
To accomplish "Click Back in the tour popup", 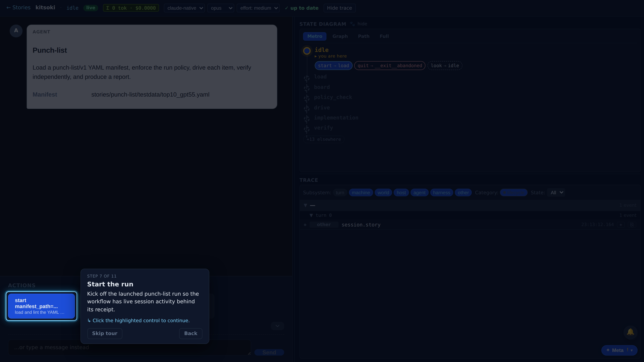I will [x=191, y=333].
